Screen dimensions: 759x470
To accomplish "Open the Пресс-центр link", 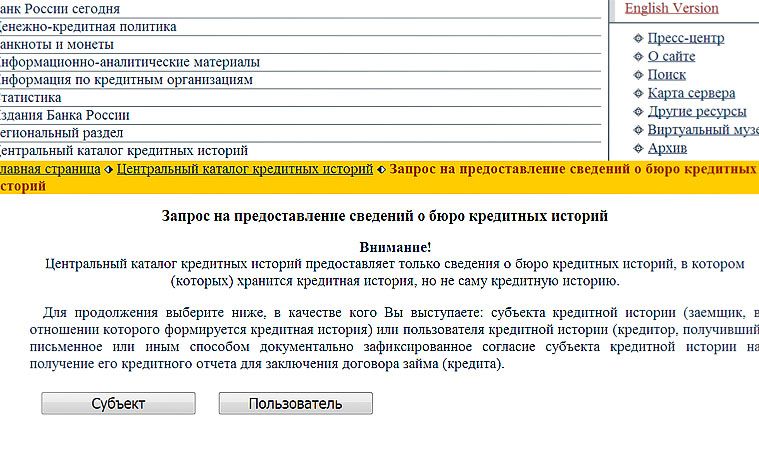I will point(686,38).
